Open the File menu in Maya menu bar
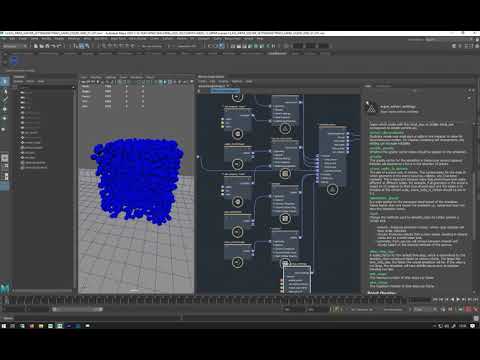Image resolution: width=480 pixels, height=360 pixels. click(x=4, y=39)
